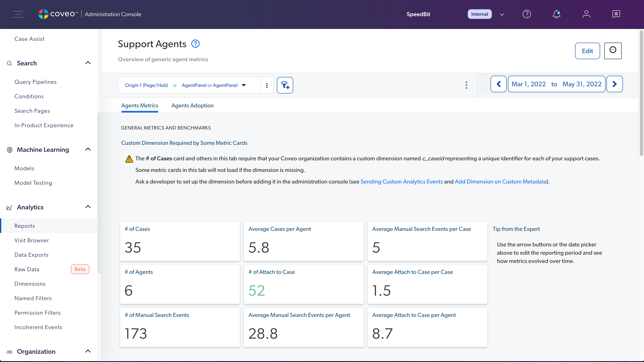Click the Edit button top right
The height and width of the screenshot is (362, 644).
point(587,51)
